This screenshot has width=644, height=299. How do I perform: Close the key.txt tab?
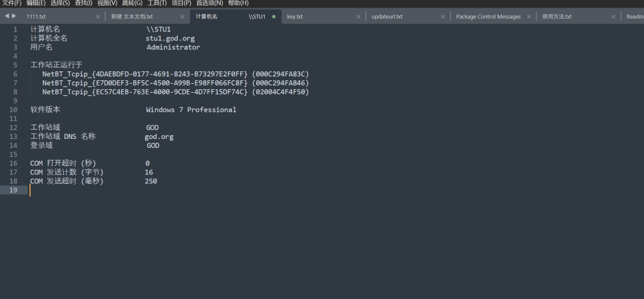359,17
